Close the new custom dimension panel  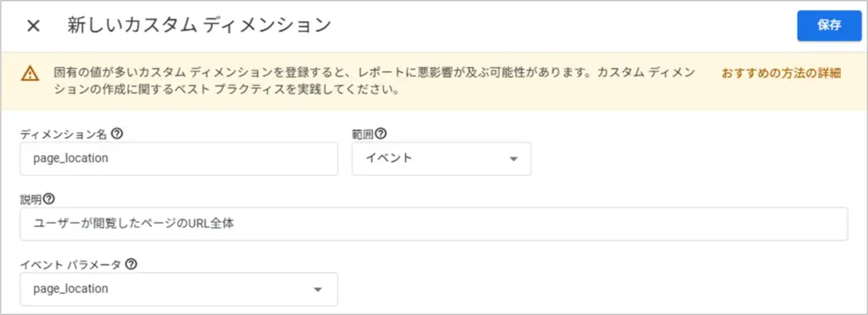pos(33,26)
